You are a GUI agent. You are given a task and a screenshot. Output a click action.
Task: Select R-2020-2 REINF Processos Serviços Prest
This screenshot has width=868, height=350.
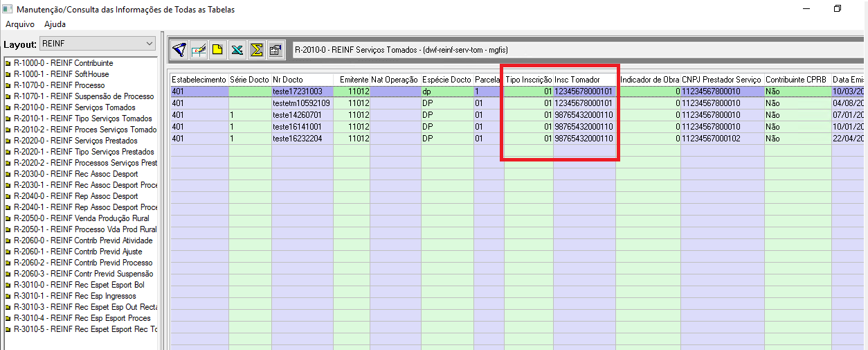(x=86, y=163)
